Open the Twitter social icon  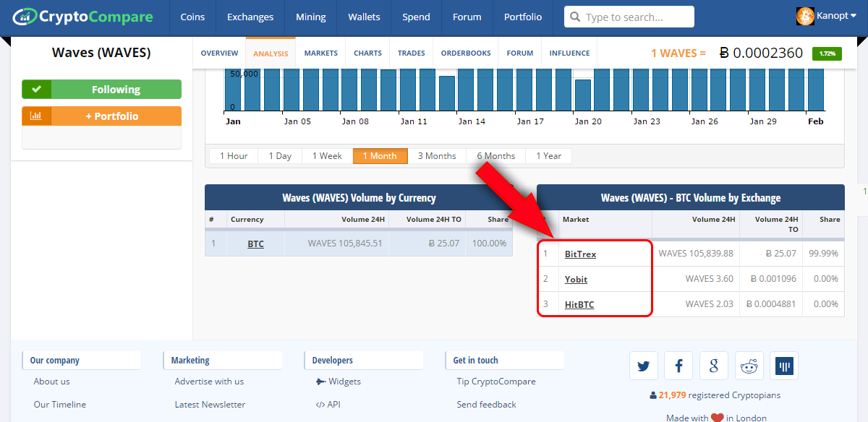pyautogui.click(x=644, y=366)
